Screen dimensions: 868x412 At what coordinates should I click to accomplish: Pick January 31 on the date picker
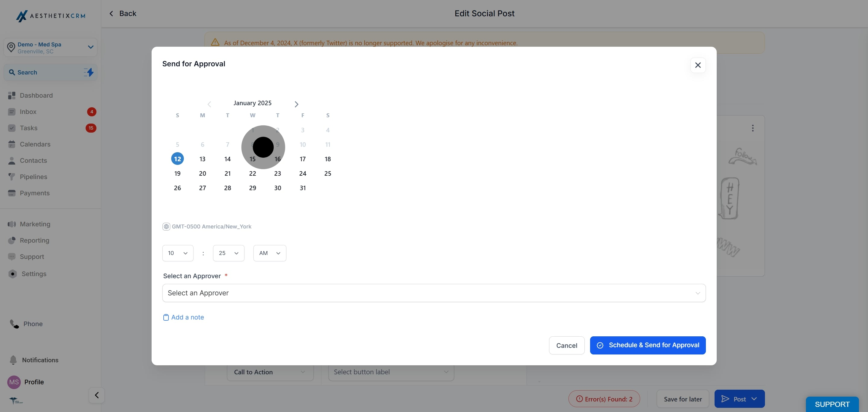tap(303, 188)
